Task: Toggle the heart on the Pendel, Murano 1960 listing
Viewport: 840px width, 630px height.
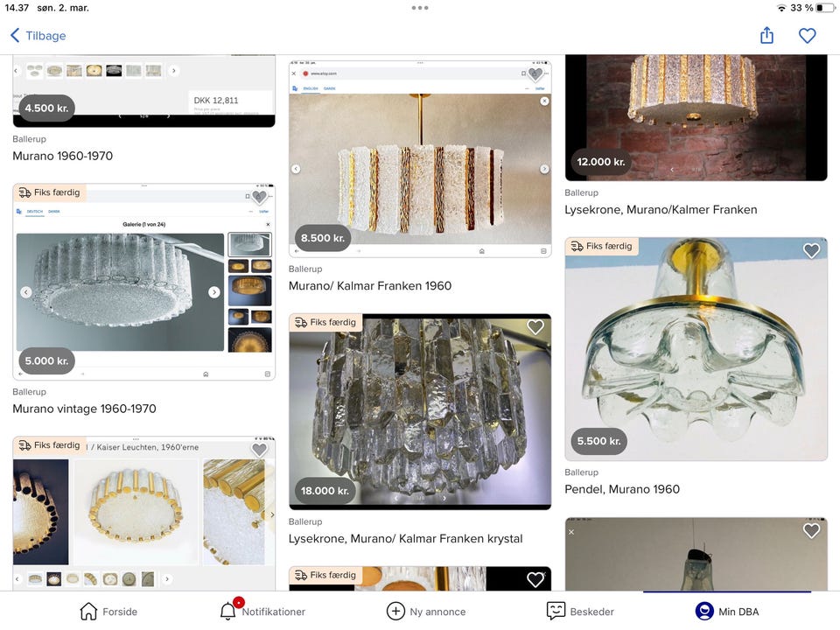Action: click(x=811, y=249)
